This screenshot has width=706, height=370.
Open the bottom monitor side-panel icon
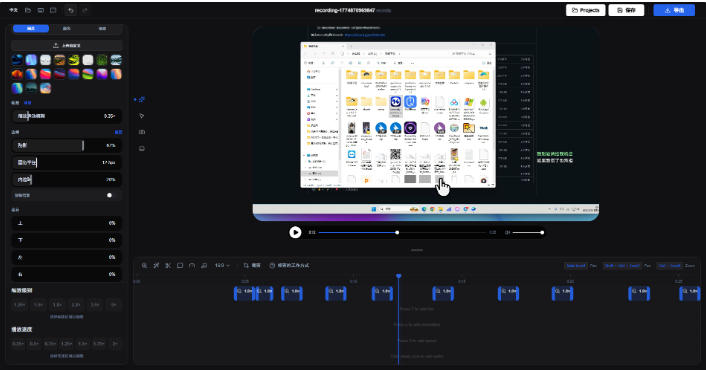(x=141, y=148)
